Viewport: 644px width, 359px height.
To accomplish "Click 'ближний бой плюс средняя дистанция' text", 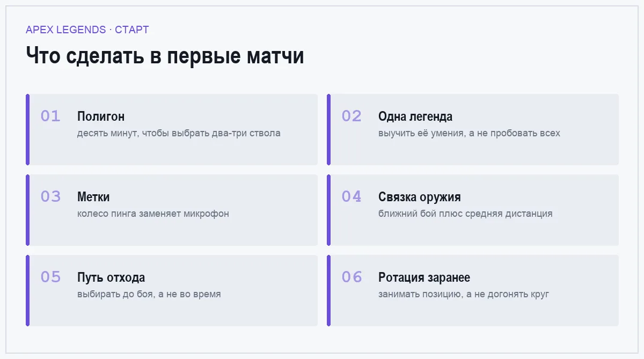I will tap(465, 214).
